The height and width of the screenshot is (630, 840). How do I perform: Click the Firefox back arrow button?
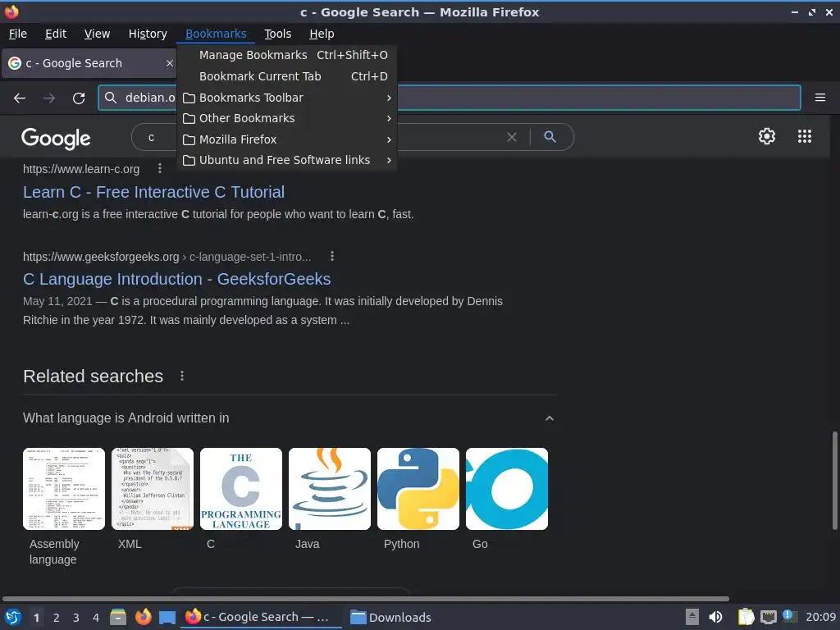(x=20, y=98)
